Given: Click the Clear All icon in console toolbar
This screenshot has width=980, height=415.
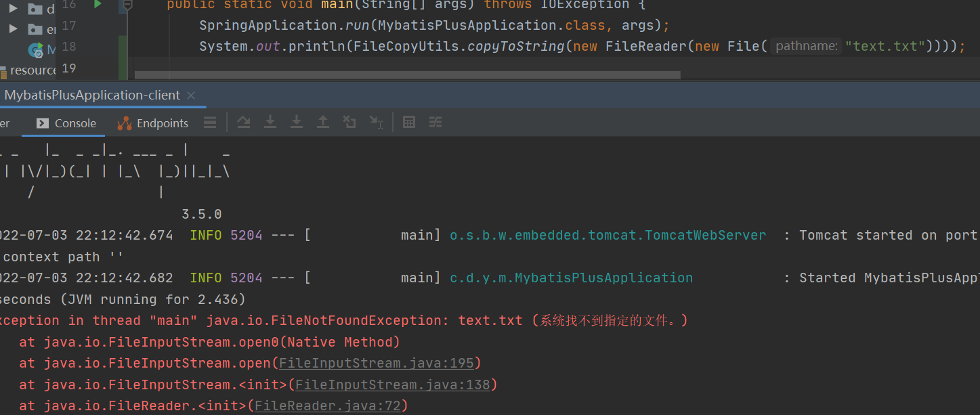Looking at the screenshot, I should [349, 122].
